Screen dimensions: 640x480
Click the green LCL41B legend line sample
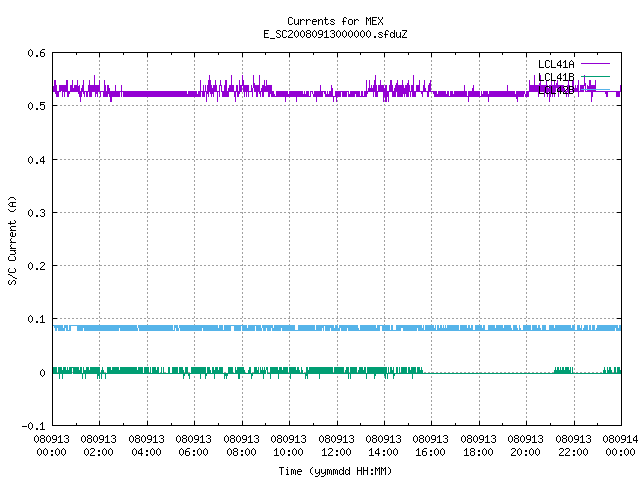coord(595,76)
